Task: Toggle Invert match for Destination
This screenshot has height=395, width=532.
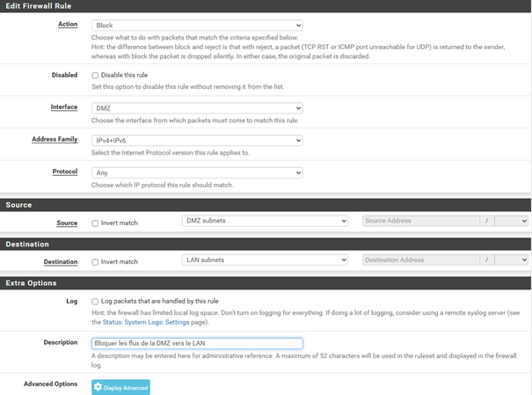Action: tap(95, 262)
